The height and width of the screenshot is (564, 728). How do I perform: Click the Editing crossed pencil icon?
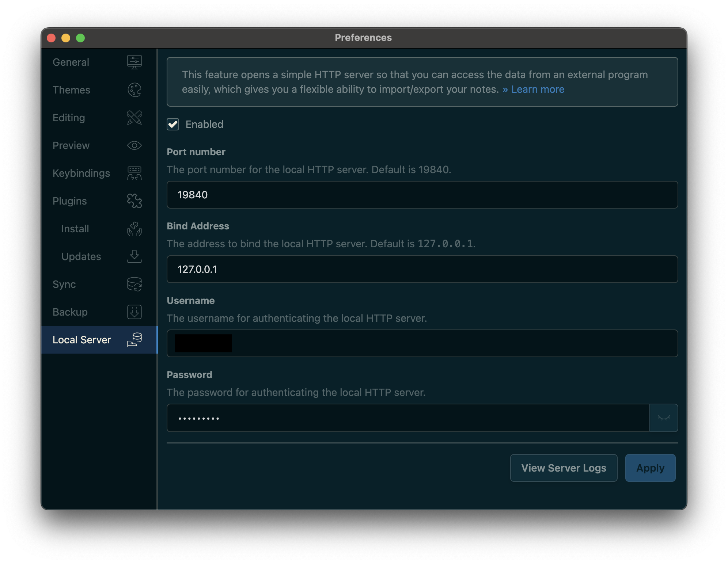pyautogui.click(x=134, y=118)
